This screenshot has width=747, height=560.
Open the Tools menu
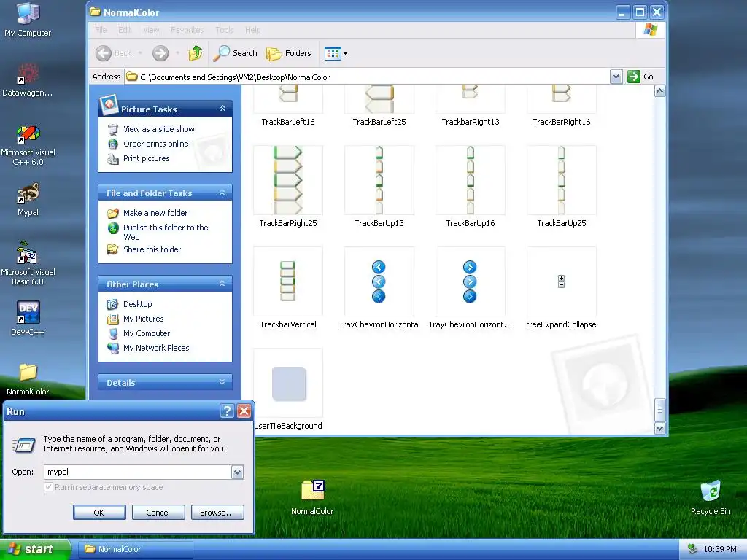(225, 29)
